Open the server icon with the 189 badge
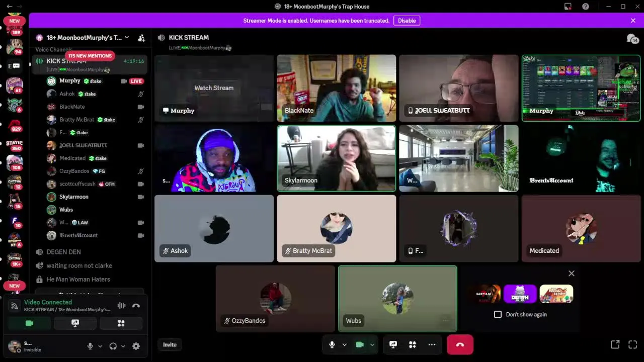Viewport: 644px width, 362px height. click(x=15, y=29)
